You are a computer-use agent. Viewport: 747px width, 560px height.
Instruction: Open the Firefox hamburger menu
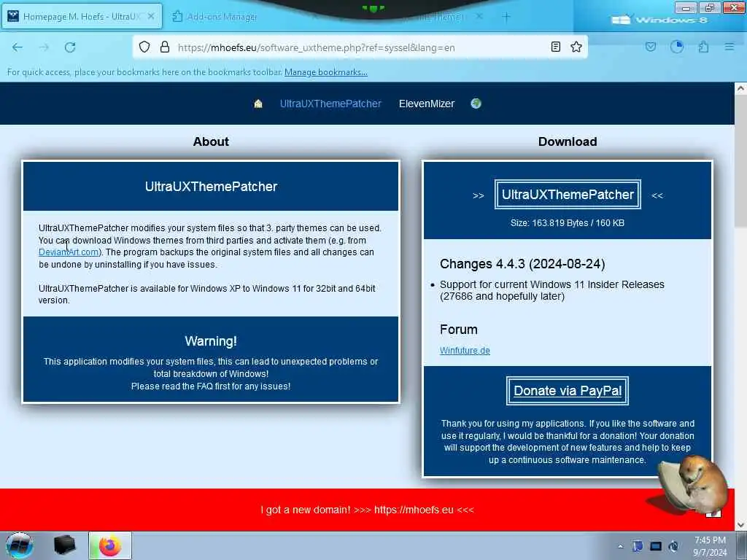(729, 47)
